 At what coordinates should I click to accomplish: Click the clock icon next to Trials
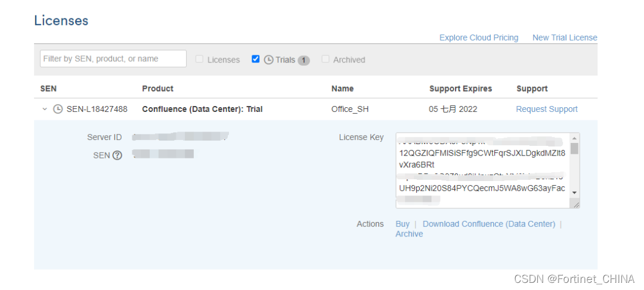point(268,60)
